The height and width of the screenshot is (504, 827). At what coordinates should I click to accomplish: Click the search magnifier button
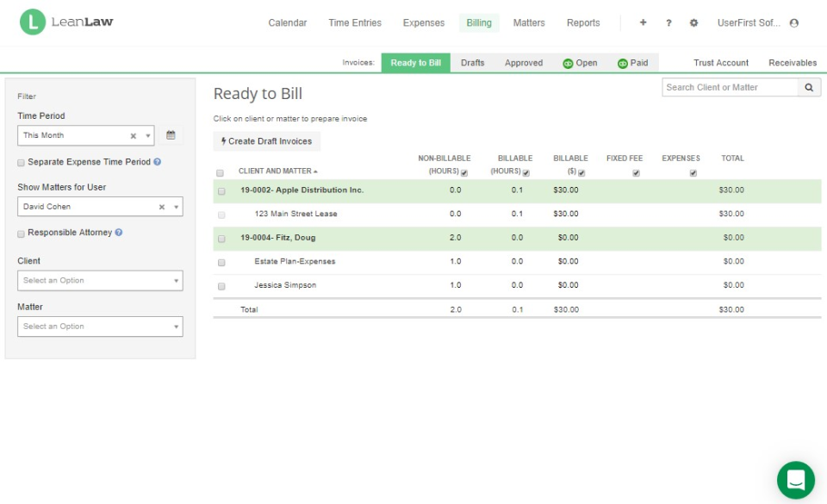pyautogui.click(x=809, y=88)
